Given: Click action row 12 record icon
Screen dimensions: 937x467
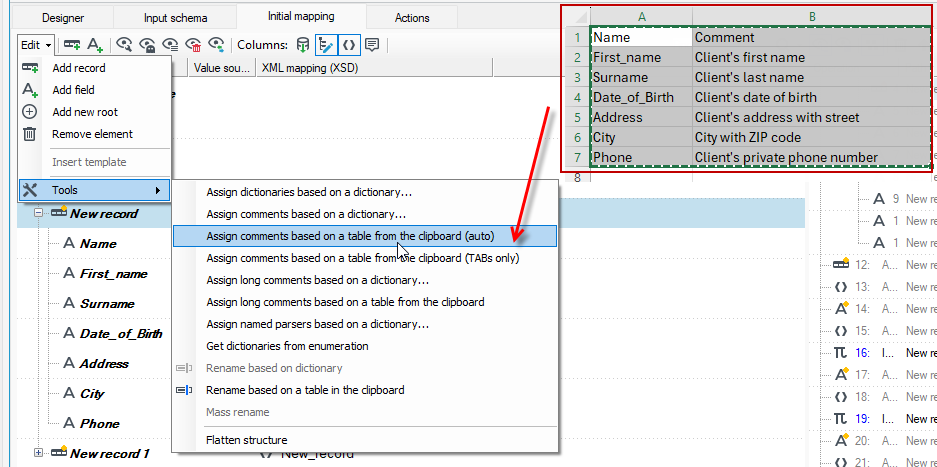Looking at the screenshot, I should [841, 264].
